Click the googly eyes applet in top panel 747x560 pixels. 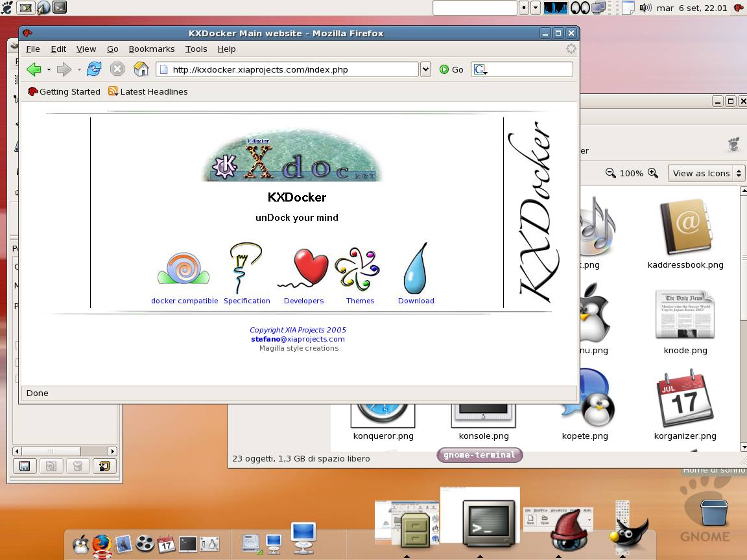(580, 8)
